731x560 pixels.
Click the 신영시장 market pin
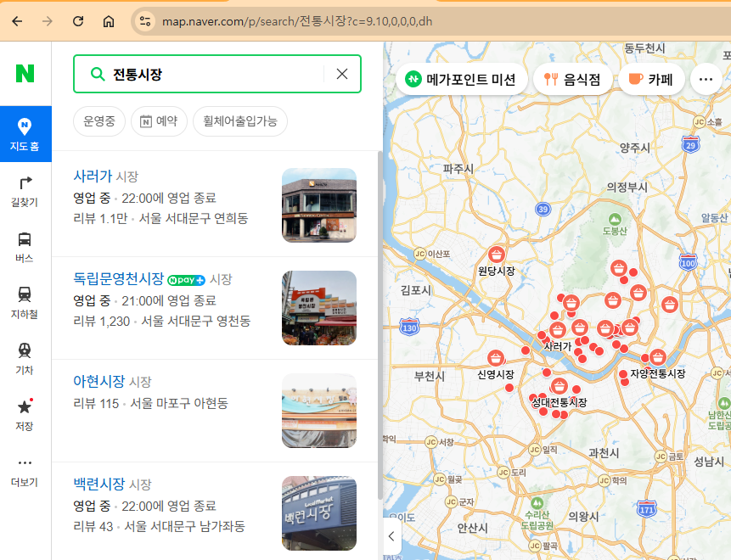pos(496,358)
